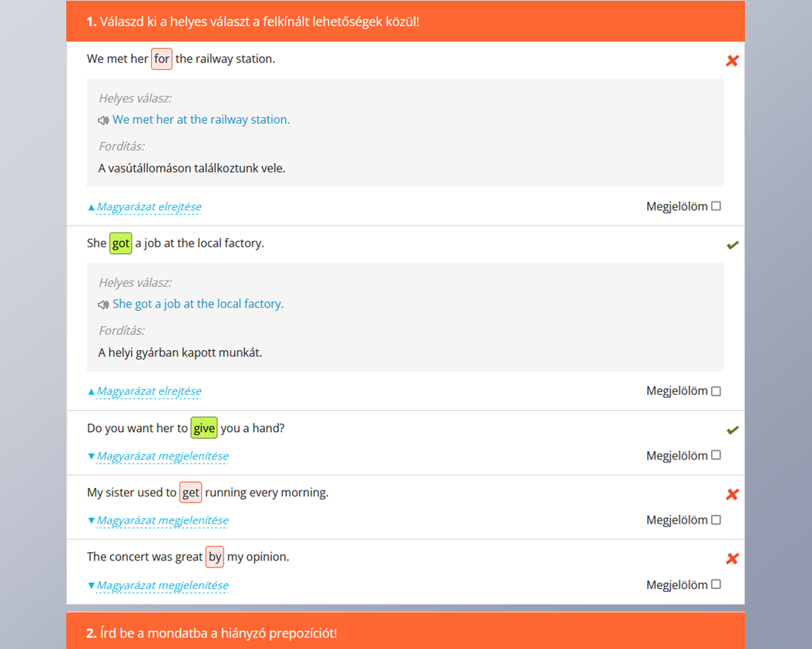Image resolution: width=812 pixels, height=649 pixels.
Task: Click the incorrect answer 'for' box
Action: [x=161, y=59]
